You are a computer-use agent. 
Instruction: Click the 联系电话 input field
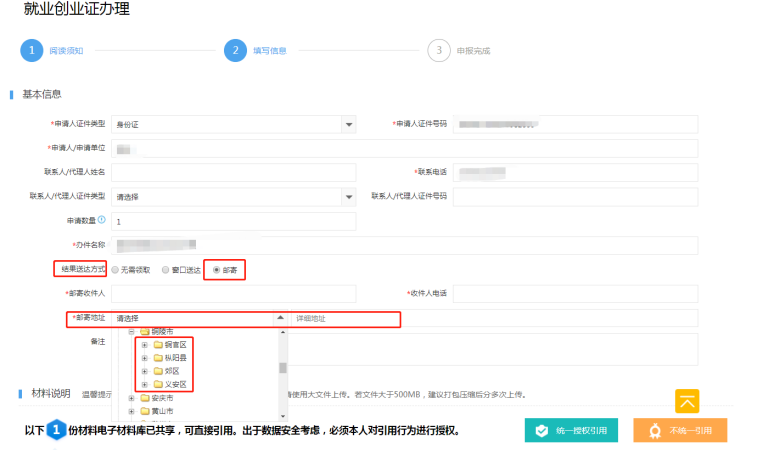coord(575,173)
